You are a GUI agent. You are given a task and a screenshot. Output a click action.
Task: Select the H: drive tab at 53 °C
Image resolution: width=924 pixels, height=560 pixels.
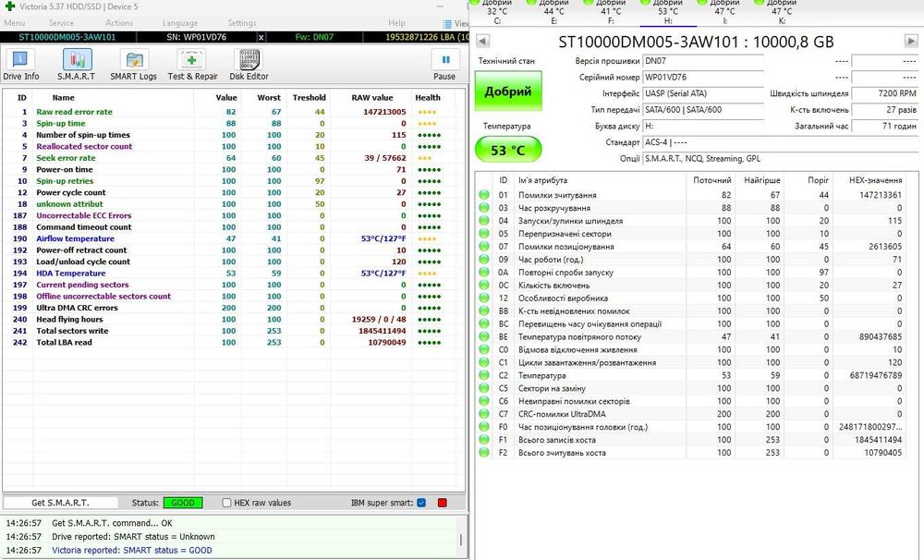point(668,12)
